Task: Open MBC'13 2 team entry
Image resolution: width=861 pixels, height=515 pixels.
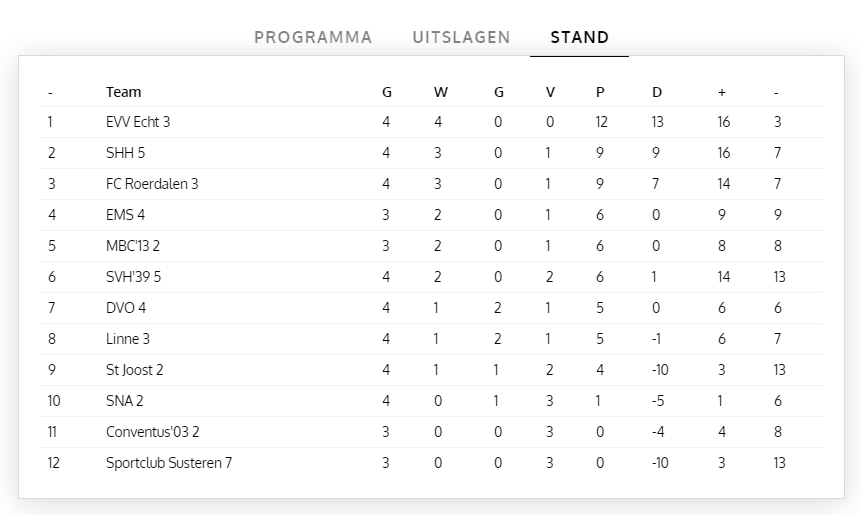Action: 134,246
